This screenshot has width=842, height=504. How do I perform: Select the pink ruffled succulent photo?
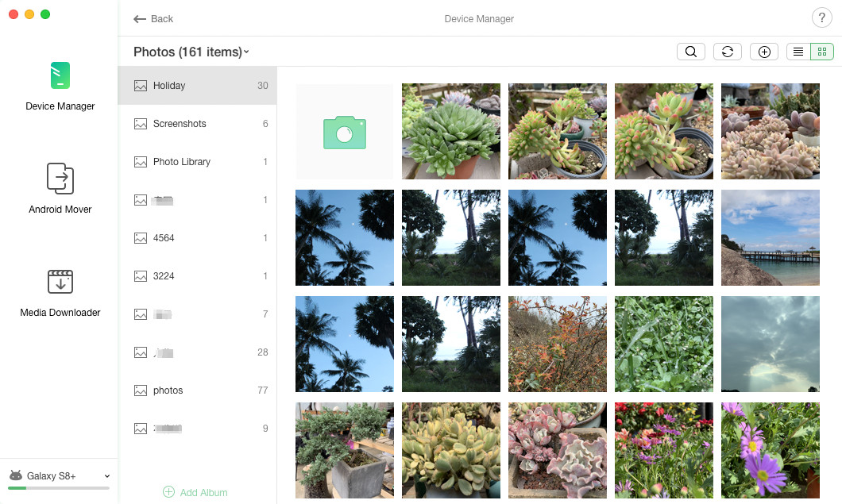(x=558, y=450)
